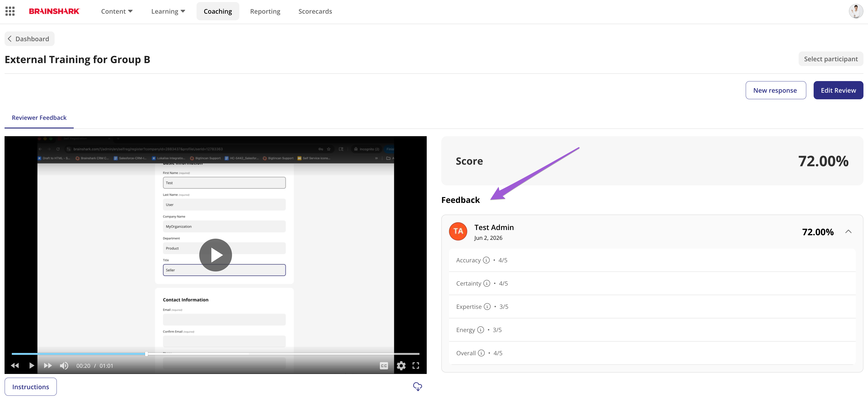Open the Select participant dropdown
Image resolution: width=868 pixels, height=404 pixels.
coord(831,59)
